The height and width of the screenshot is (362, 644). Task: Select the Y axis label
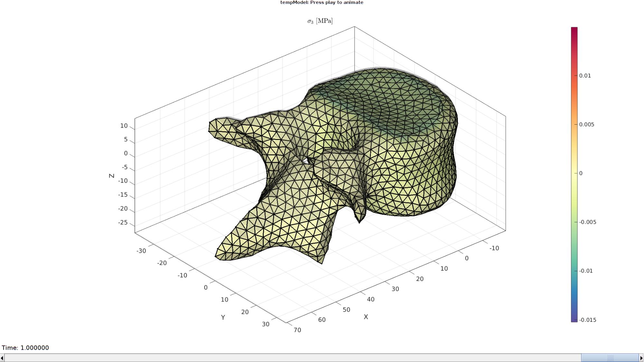[x=223, y=318]
